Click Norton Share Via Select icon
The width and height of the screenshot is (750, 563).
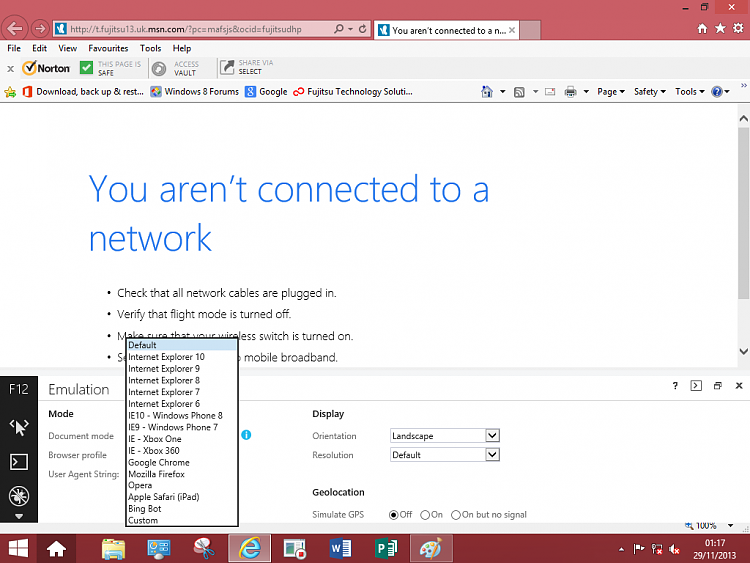pos(227,67)
